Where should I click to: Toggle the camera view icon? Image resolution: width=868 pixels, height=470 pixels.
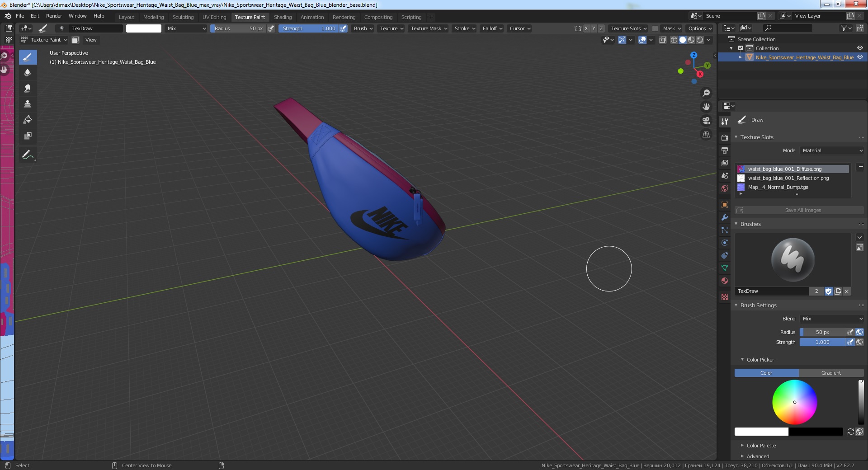click(706, 121)
